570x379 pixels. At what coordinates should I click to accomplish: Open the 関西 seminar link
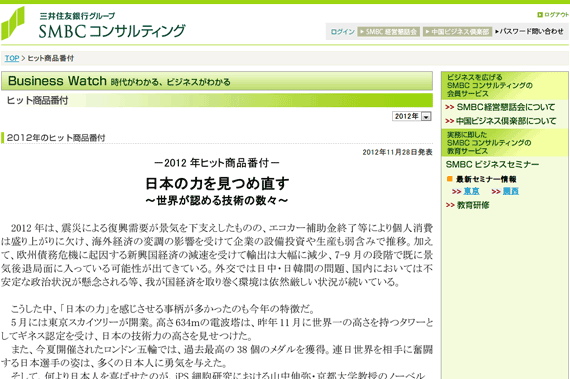511,191
